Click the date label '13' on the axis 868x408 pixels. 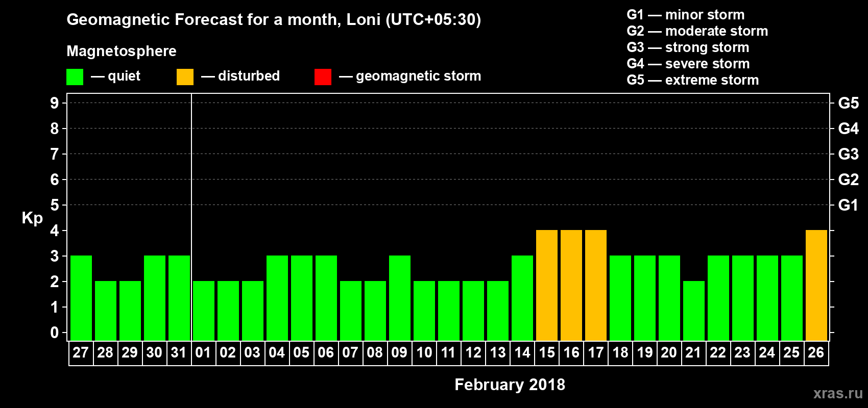497,353
